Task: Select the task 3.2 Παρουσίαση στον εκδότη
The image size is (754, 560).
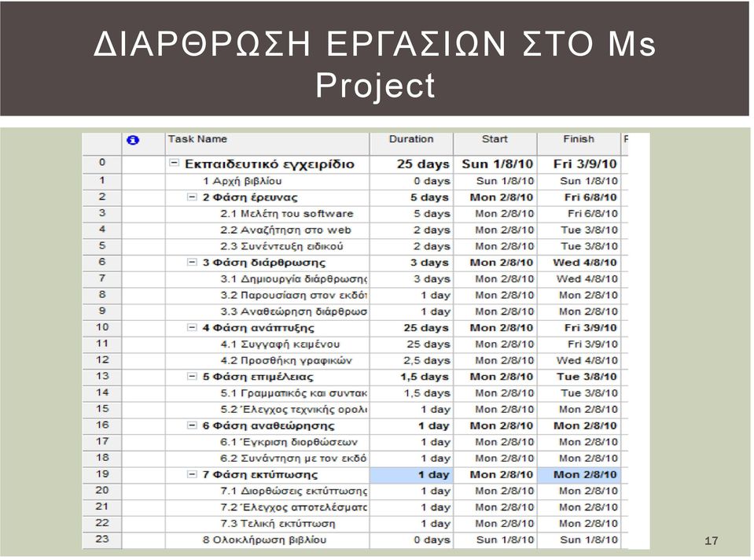Action: pyautogui.click(x=294, y=296)
